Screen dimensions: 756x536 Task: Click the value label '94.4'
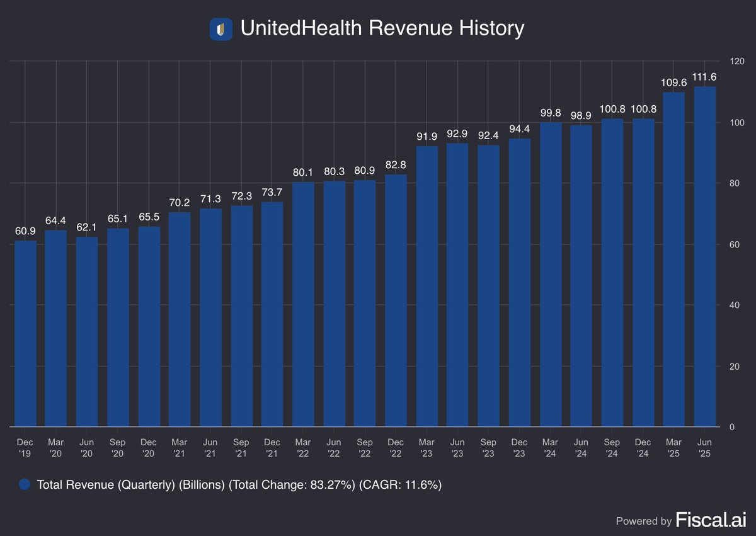(x=520, y=130)
